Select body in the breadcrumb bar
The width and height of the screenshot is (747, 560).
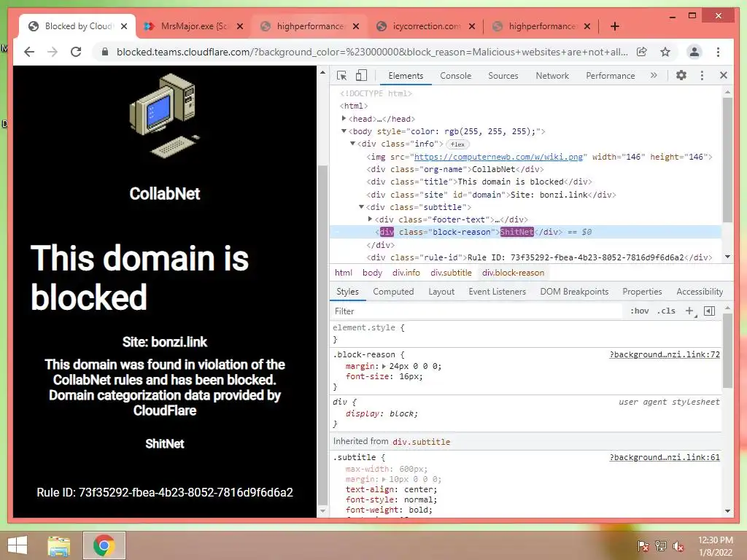click(372, 273)
